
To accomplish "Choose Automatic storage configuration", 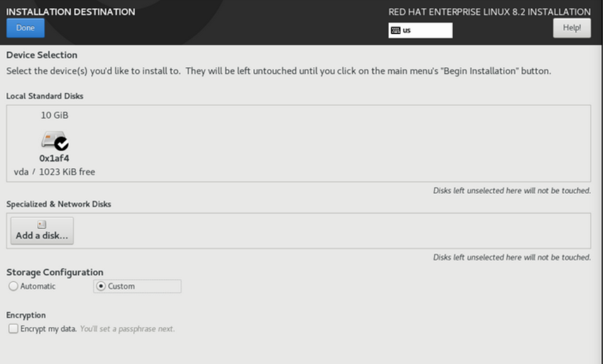I will (32, 286).
